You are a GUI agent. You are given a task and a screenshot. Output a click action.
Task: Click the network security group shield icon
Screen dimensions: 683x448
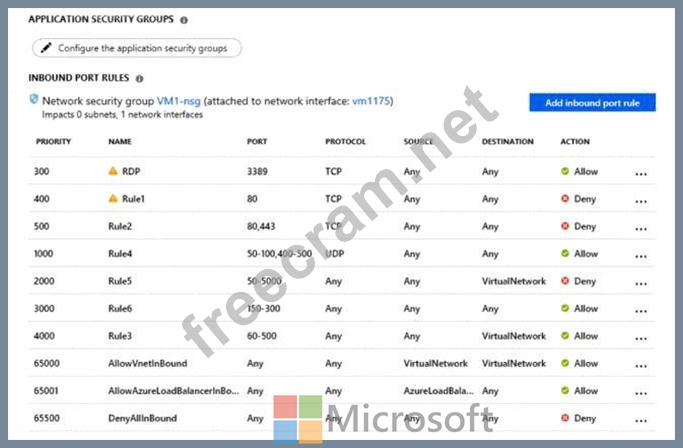36,100
